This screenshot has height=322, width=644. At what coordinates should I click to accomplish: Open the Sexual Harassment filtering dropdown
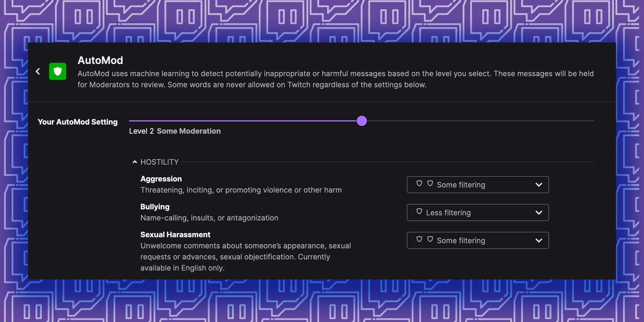click(x=478, y=241)
